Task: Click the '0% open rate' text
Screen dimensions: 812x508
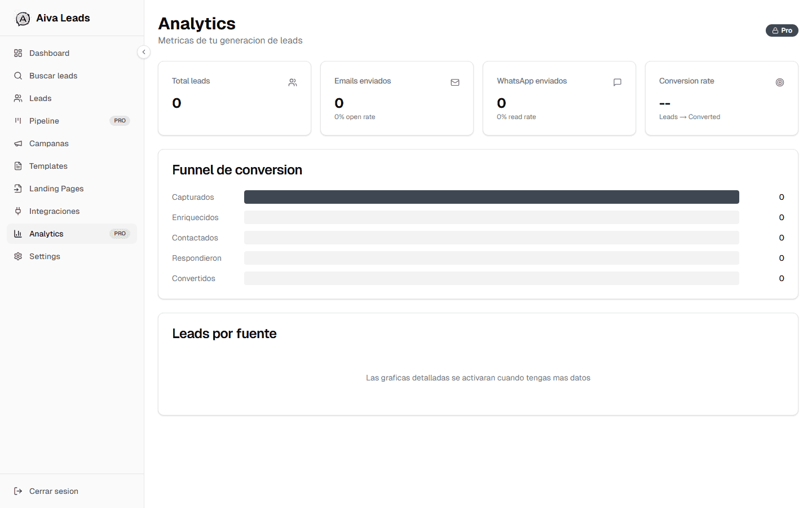Action: coord(355,117)
